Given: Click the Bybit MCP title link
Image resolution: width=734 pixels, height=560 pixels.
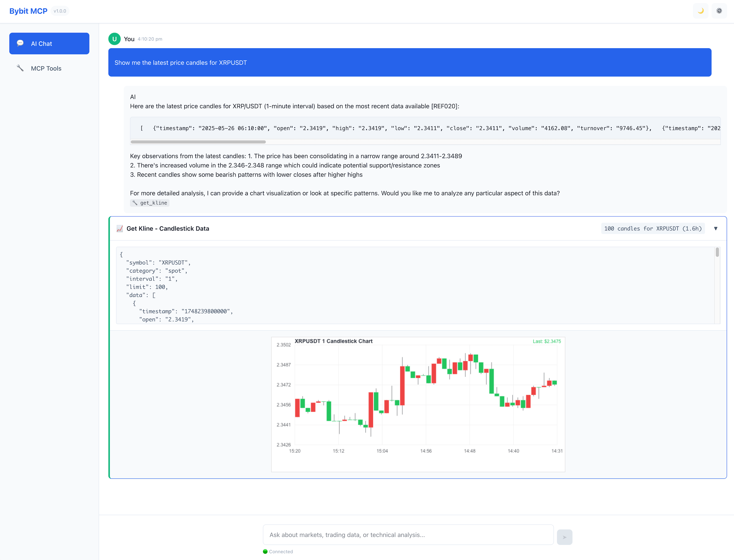Looking at the screenshot, I should (28, 11).
